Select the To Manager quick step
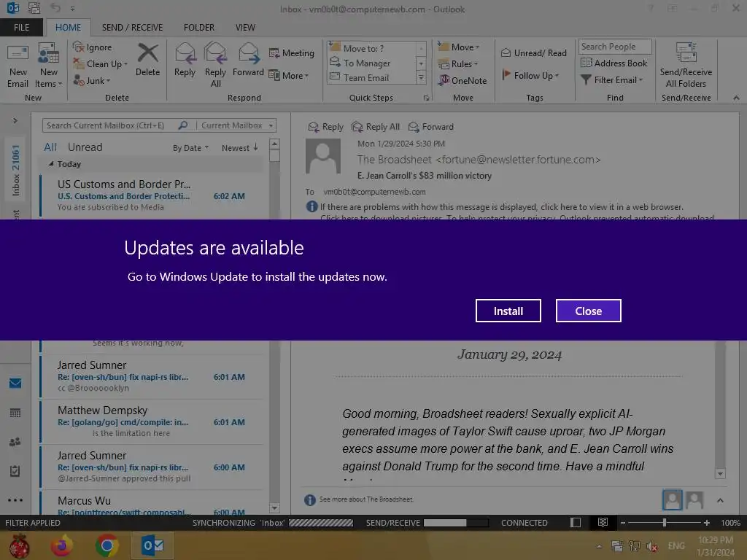The height and width of the screenshot is (560, 747). coord(373,63)
